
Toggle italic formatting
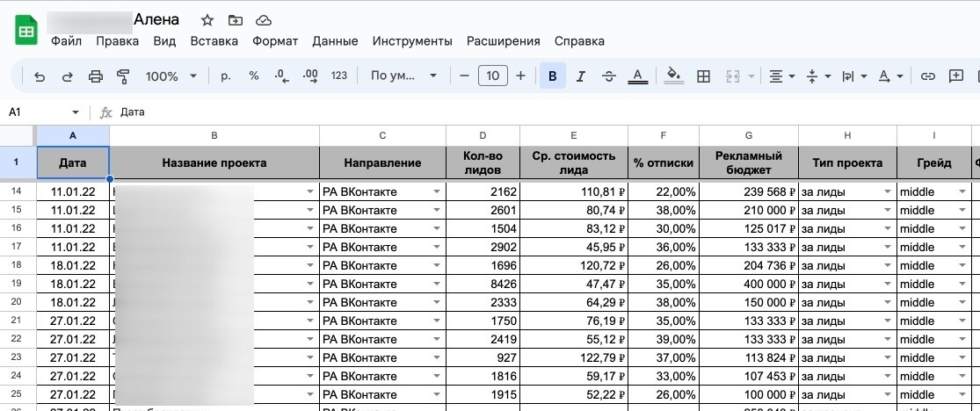(x=581, y=76)
